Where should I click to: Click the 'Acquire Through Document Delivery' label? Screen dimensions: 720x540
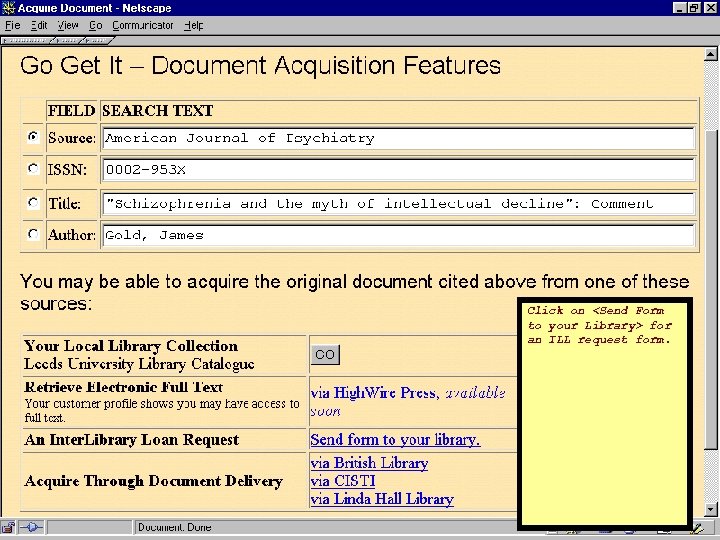pyautogui.click(x=153, y=481)
